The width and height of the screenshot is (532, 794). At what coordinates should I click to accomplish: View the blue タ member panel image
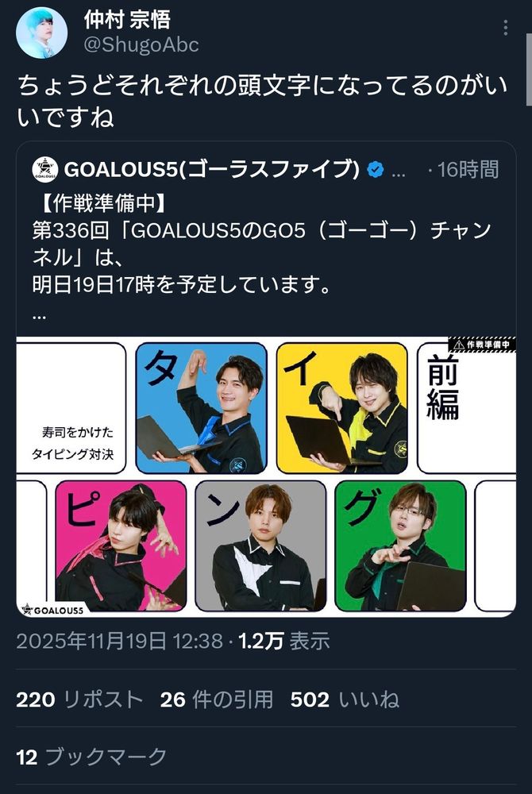[201, 408]
